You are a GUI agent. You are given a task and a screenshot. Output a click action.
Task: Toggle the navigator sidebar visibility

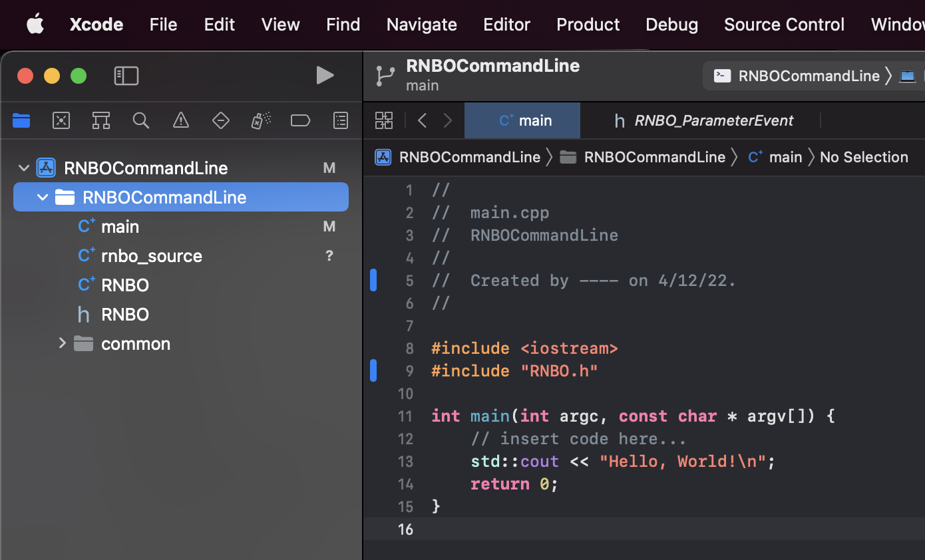pos(126,75)
